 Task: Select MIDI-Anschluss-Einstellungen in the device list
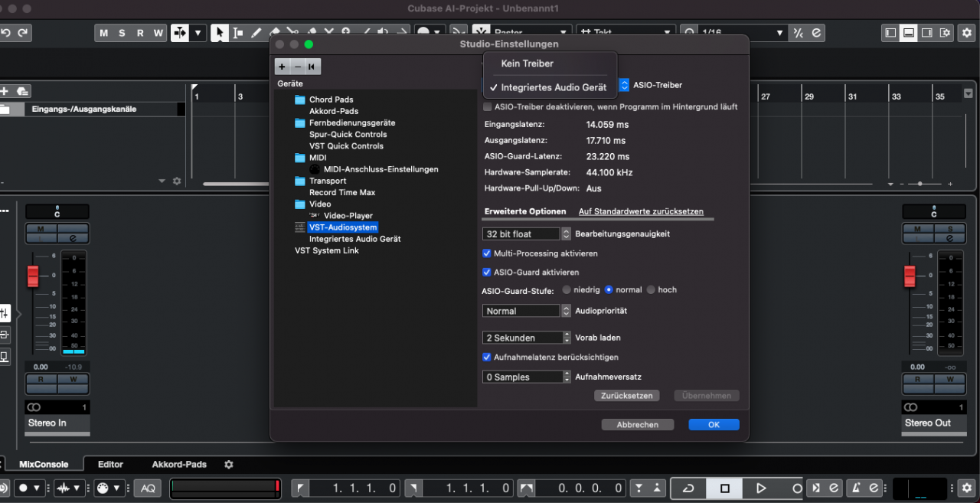coord(381,169)
